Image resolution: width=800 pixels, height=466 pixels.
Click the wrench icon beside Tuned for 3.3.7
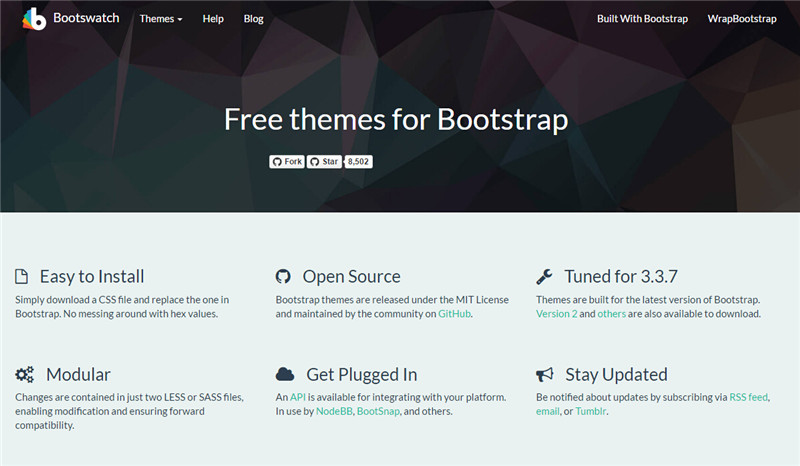544,277
